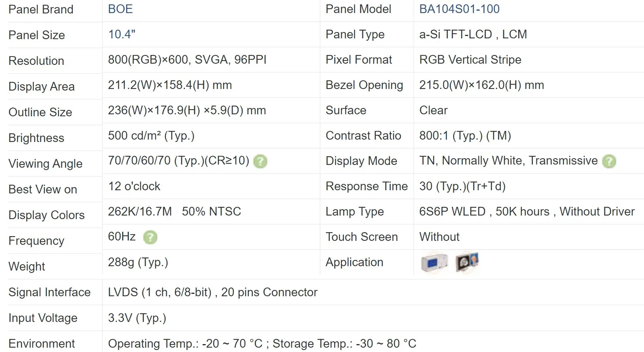
Task: Click the 3.3V input voltage value
Action: pyautogui.click(x=137, y=318)
